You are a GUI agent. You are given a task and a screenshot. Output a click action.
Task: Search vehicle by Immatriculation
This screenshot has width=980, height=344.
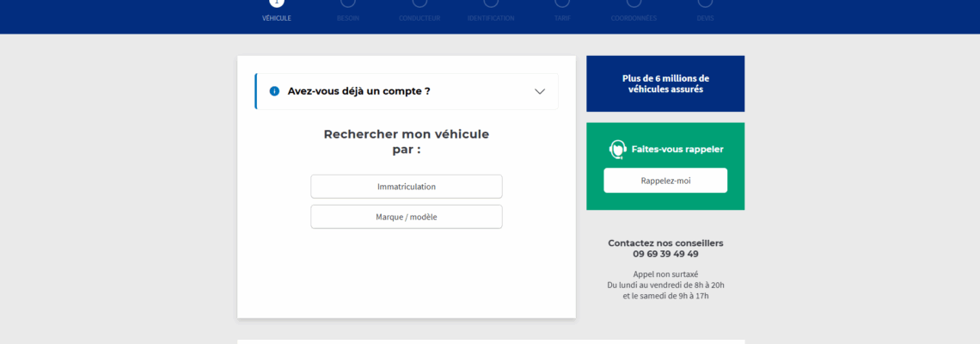[406, 187]
